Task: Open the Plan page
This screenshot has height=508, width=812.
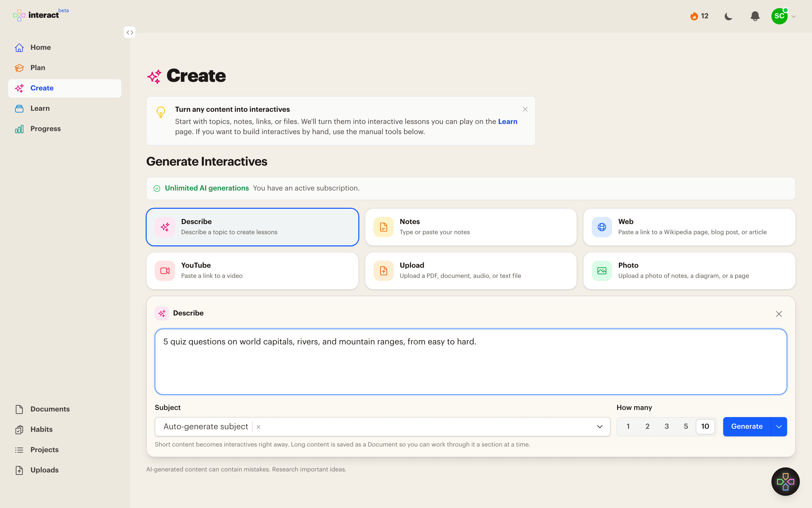Action: pyautogui.click(x=65, y=68)
